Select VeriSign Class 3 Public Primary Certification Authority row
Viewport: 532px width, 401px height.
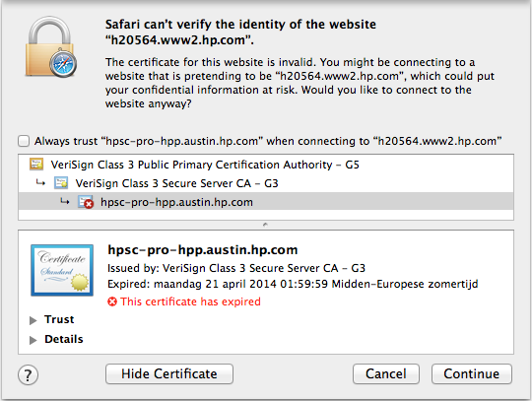266,165
